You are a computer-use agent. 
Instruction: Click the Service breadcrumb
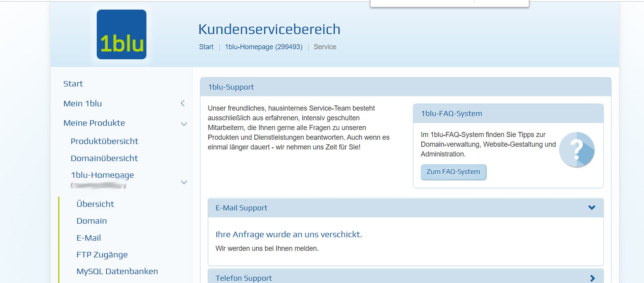(x=325, y=47)
